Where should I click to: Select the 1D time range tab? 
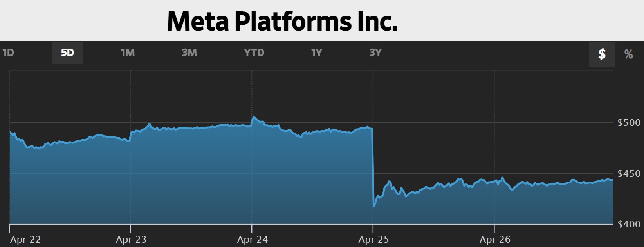pyautogui.click(x=8, y=53)
